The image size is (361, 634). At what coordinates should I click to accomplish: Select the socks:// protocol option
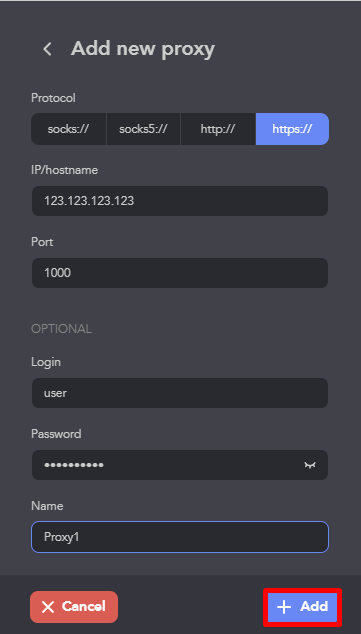coord(68,129)
